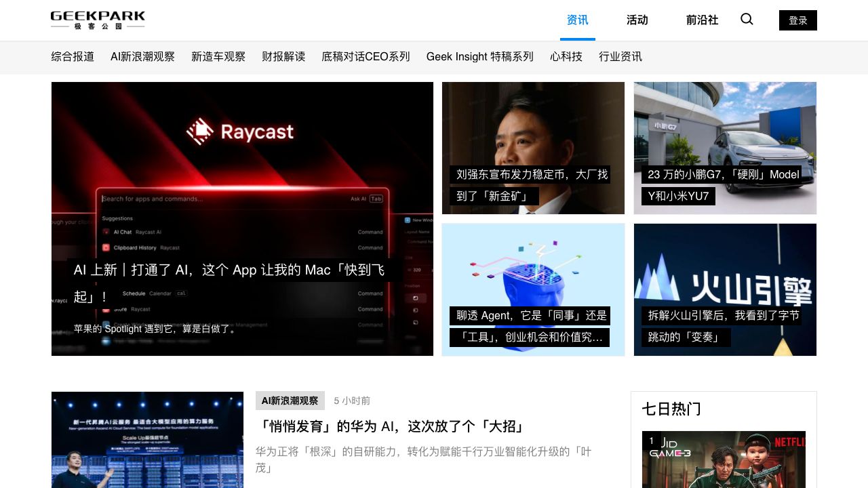Image resolution: width=868 pixels, height=488 pixels.
Task: Open the 心科技 category
Action: click(x=566, y=57)
